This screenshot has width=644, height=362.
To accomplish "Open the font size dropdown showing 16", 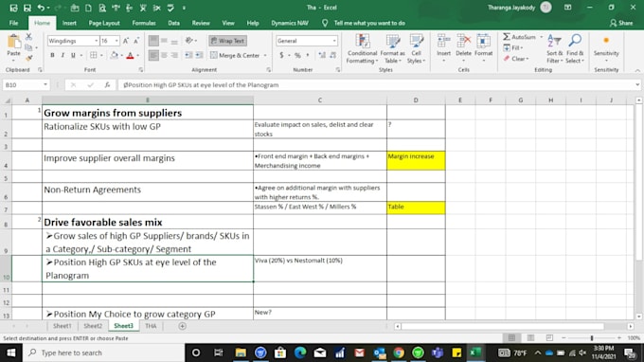I will coord(116,41).
